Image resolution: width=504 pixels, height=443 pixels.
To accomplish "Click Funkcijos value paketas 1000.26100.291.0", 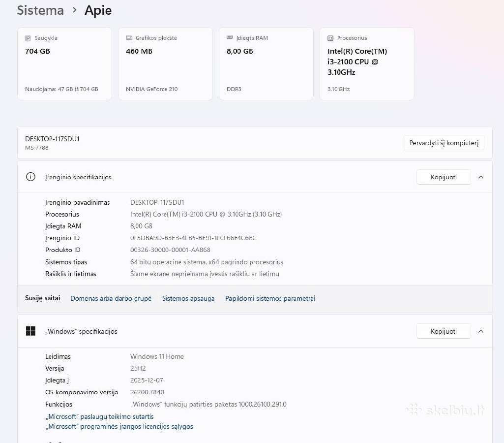I will 208,404.
